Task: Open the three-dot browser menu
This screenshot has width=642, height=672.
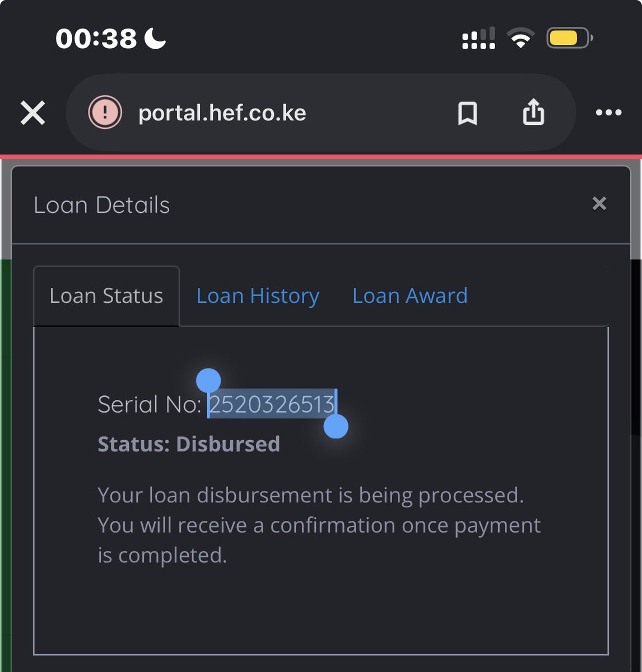Action: coord(608,113)
